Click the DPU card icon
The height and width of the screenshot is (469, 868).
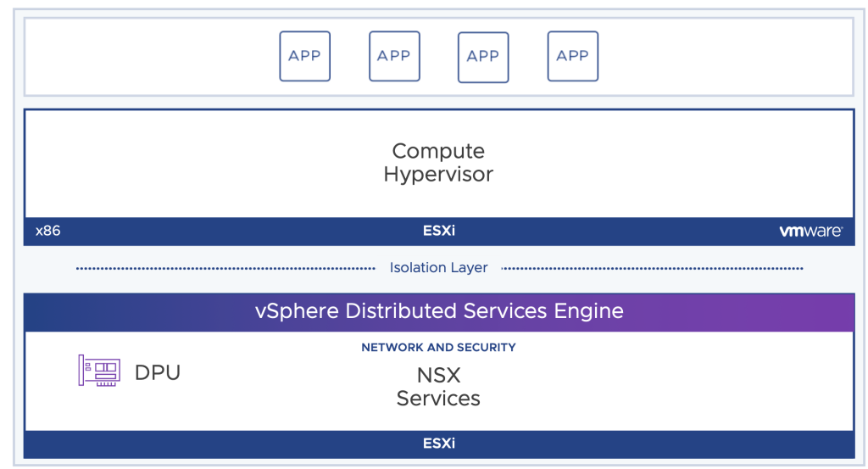(99, 371)
